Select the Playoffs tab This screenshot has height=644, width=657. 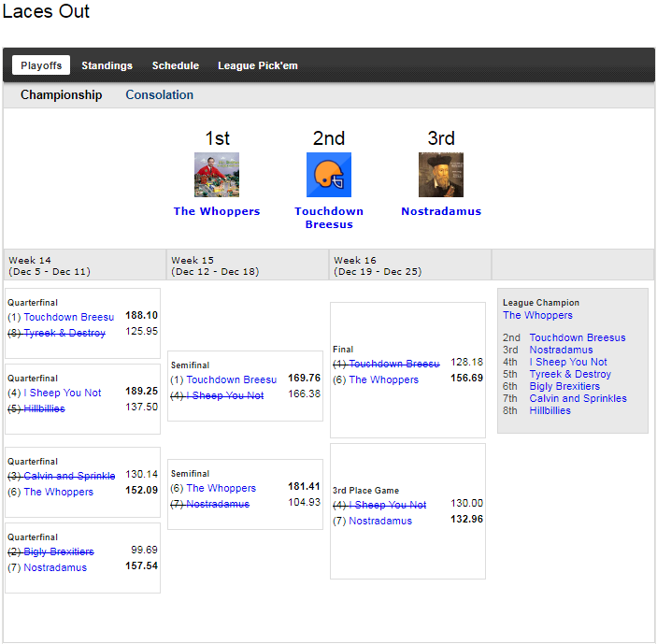(x=41, y=65)
